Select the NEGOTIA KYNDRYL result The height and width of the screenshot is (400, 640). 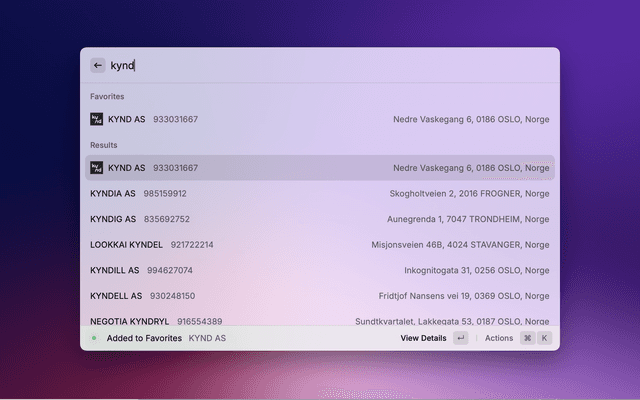129,321
